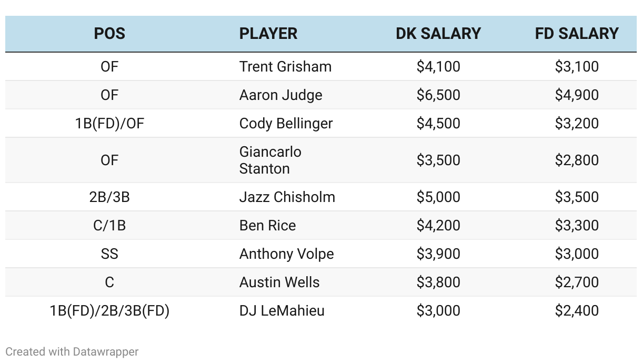Select the Aaron Judge player name
Screen dimensions: 642x364
(x=280, y=95)
